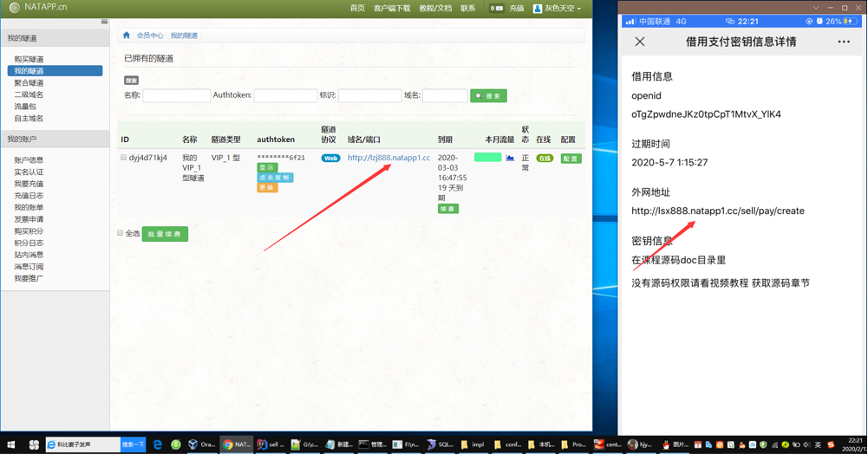This screenshot has width=868, height=454.
Task: Open 发票申请 in the sidebar
Action: coord(29,219)
